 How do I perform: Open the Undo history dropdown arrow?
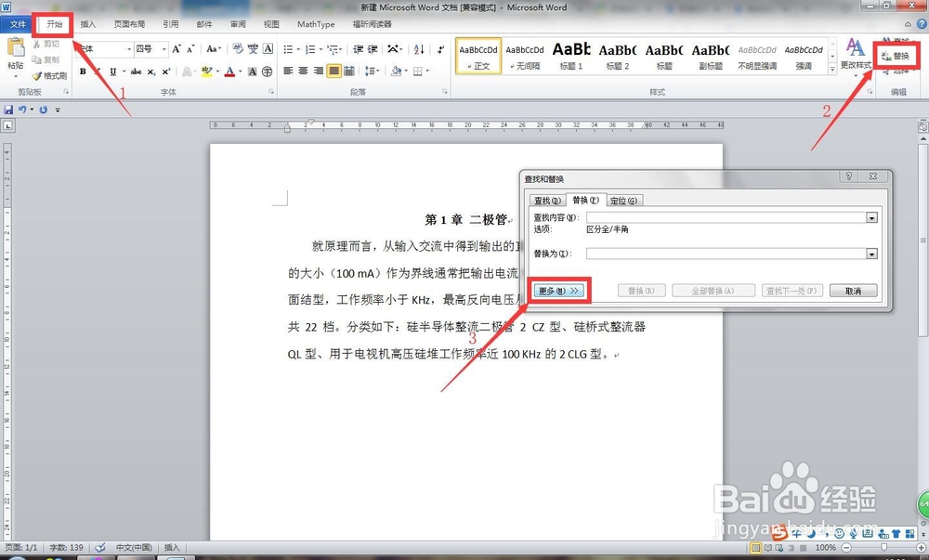tap(32, 110)
